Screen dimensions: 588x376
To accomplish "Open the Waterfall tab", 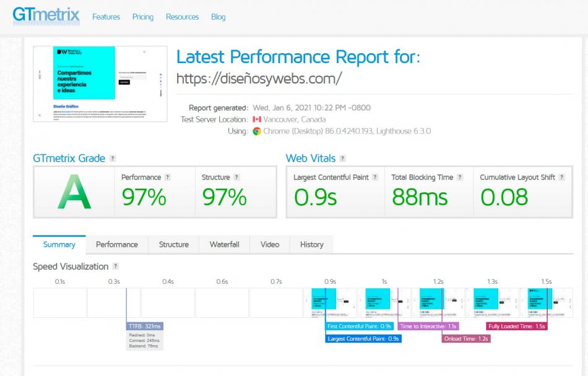I will [x=224, y=244].
